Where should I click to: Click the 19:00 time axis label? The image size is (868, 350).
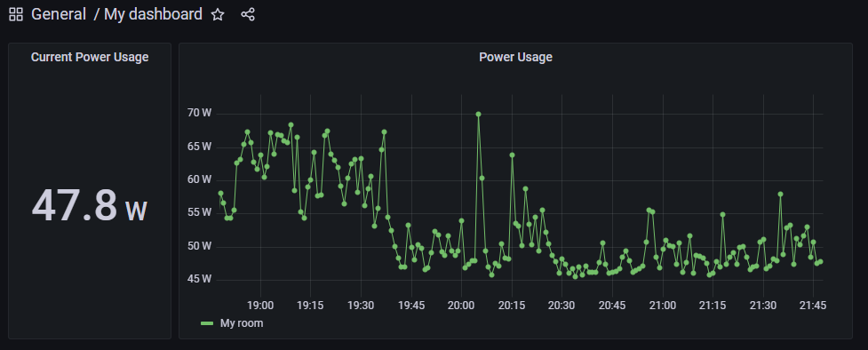point(260,306)
